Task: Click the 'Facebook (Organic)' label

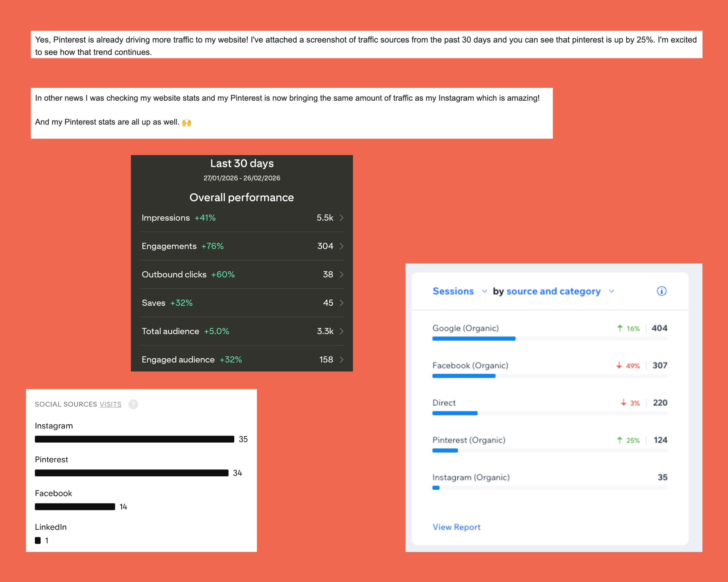Action: point(470,365)
